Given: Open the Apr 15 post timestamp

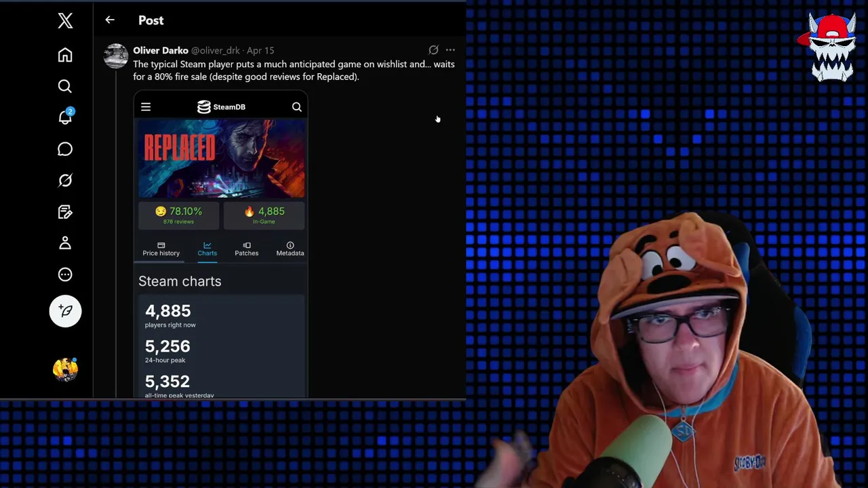Looking at the screenshot, I should [260, 50].
